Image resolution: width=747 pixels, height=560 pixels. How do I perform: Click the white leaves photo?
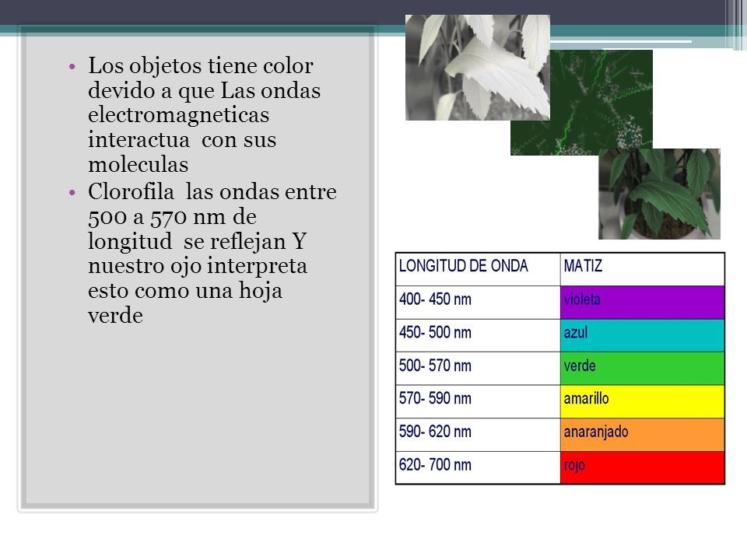tap(477, 67)
